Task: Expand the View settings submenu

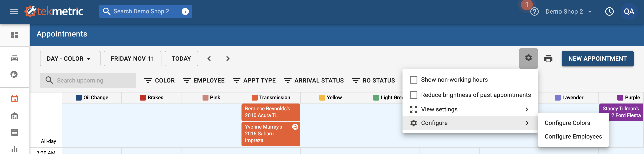Action: [x=470, y=109]
